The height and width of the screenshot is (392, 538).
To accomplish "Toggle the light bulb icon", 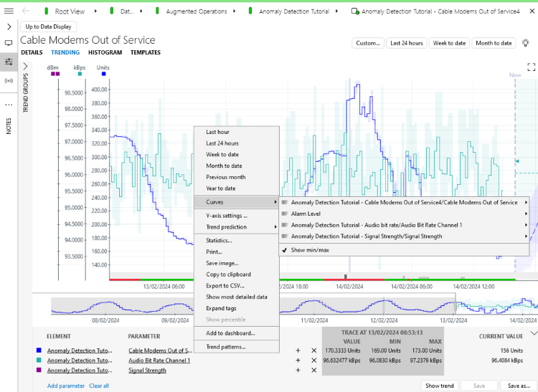I will click(525, 43).
